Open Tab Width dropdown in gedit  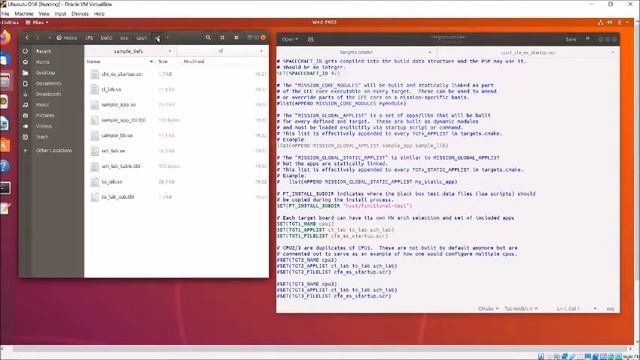521,309
